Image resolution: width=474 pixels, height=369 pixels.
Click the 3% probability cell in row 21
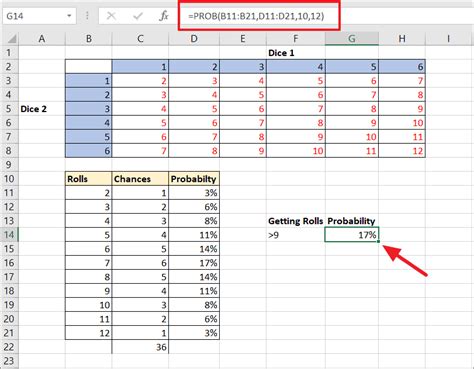coord(194,333)
